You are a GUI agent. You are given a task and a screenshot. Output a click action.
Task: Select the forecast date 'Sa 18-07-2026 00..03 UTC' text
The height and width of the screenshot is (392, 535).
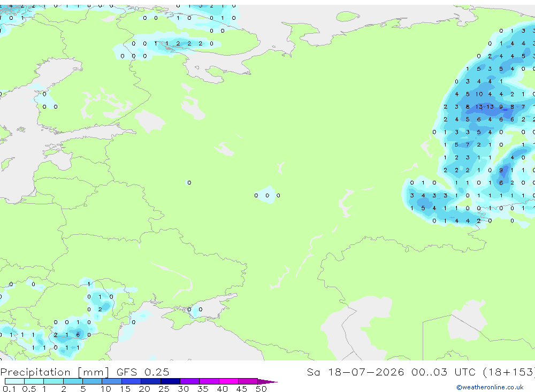point(391,372)
